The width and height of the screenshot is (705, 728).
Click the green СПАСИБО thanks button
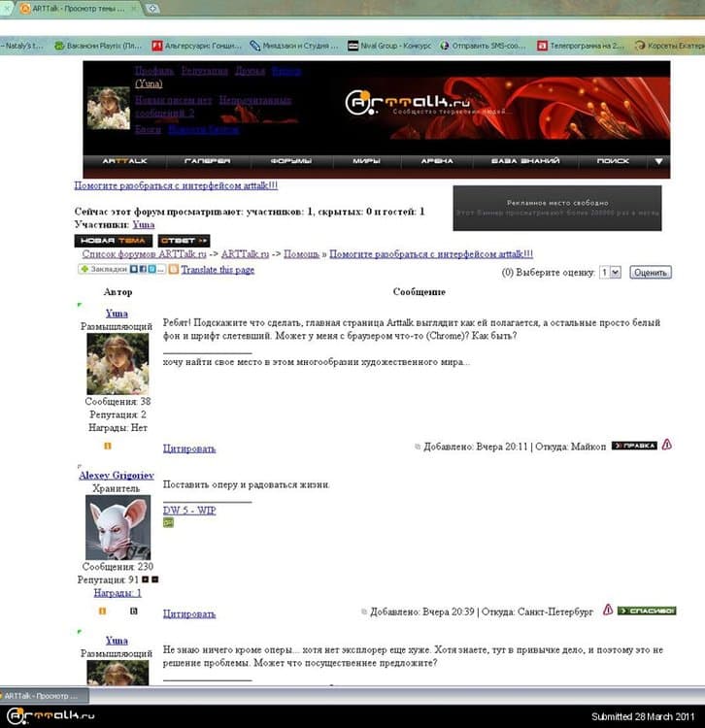coord(647,611)
